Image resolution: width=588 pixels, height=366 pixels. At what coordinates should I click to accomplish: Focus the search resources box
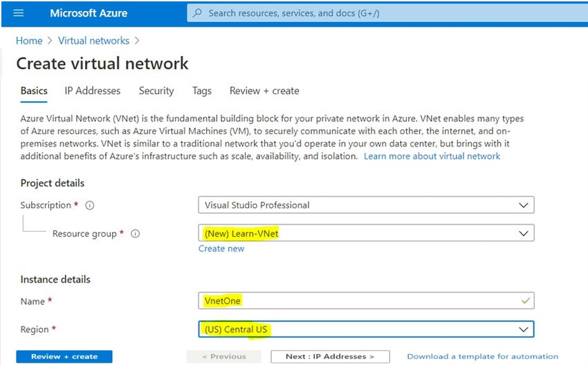pos(387,13)
